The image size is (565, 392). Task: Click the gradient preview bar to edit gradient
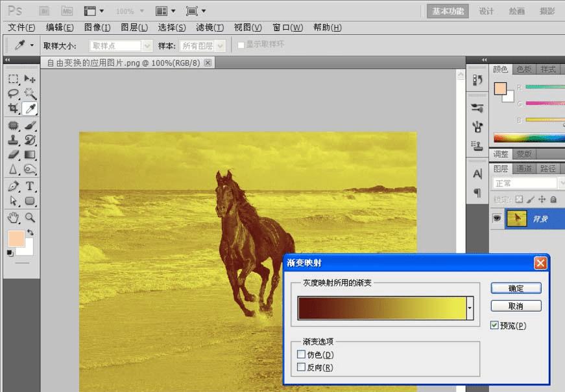tap(382, 308)
